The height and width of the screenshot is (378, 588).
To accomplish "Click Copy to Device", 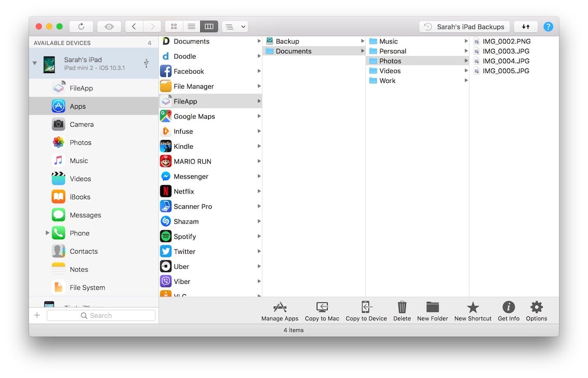I will coord(366,311).
